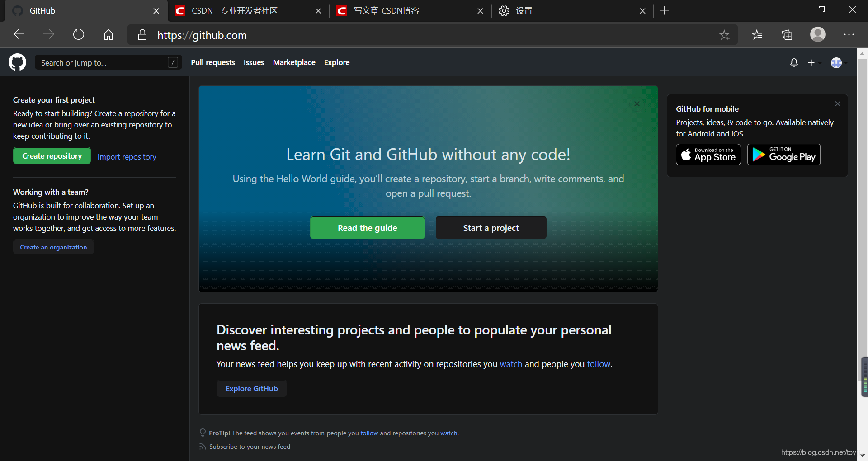
Task: Click Explore GitHub button
Action: 252,389
